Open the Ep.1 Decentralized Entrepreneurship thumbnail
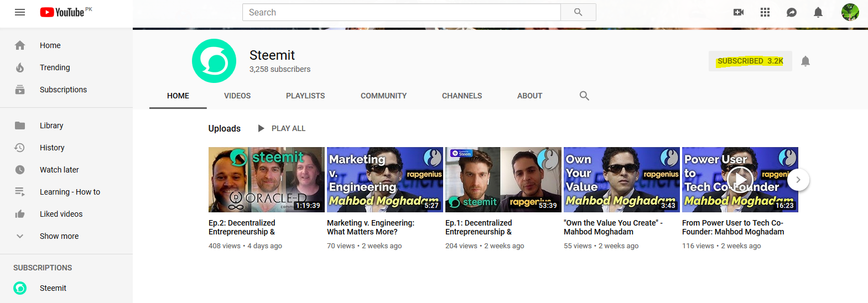The image size is (868, 303). (x=503, y=180)
